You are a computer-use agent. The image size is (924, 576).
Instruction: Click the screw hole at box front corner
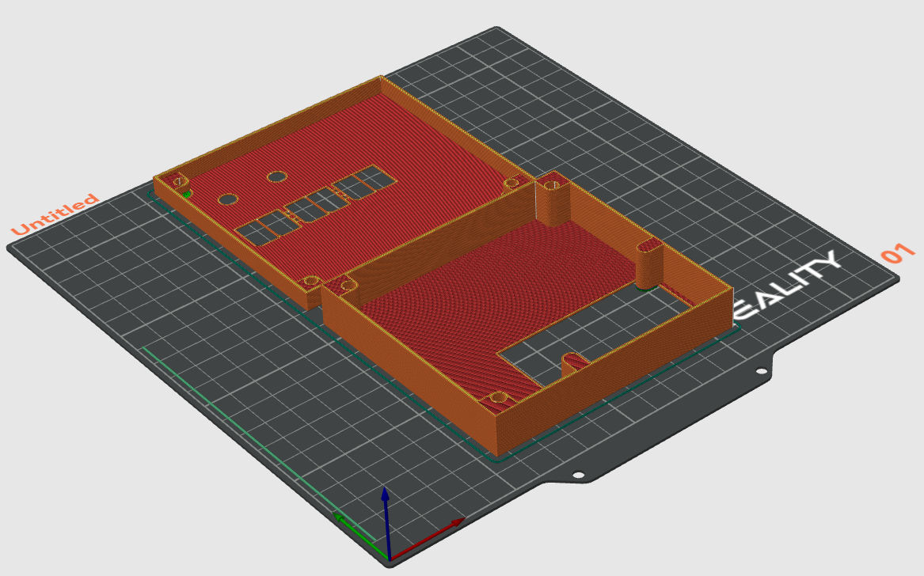(x=497, y=398)
